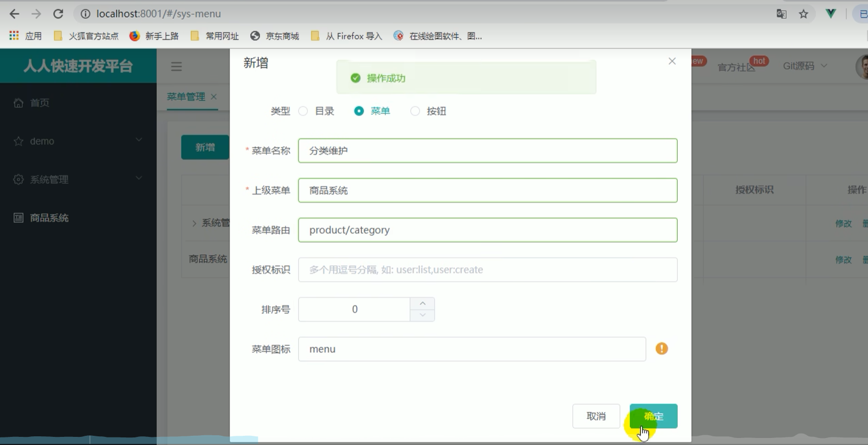
Task: Open the 京东商城 bookmark
Action: coord(275,36)
